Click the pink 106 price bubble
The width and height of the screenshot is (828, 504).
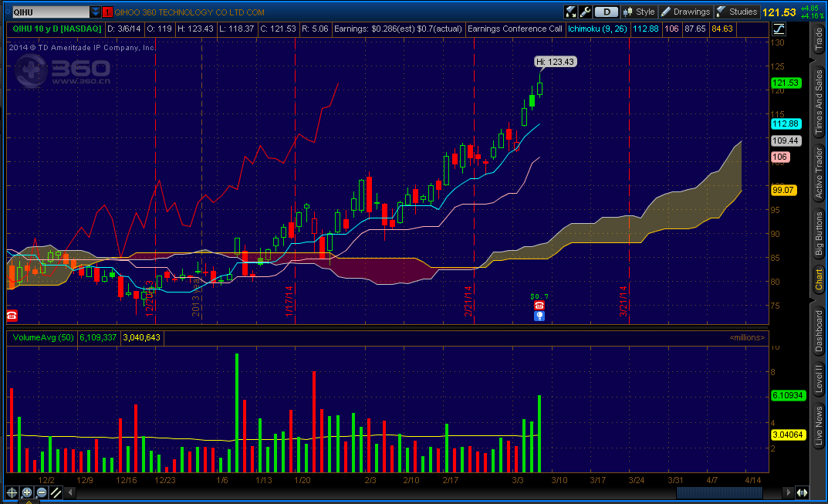point(780,157)
